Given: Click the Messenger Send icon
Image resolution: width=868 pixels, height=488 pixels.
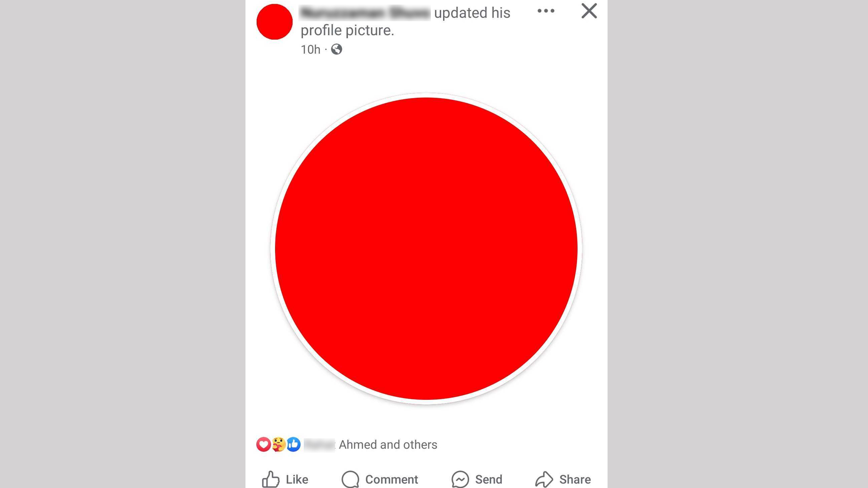Looking at the screenshot, I should (460, 479).
